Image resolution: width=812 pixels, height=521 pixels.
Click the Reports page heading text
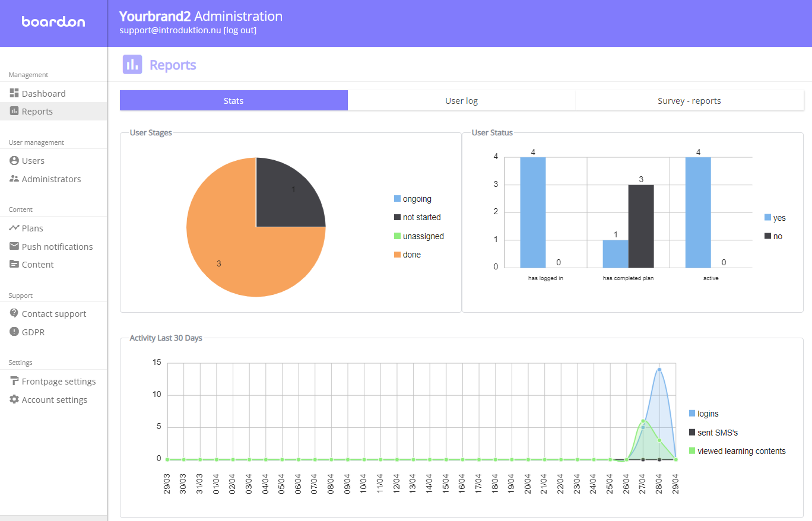[x=173, y=65]
